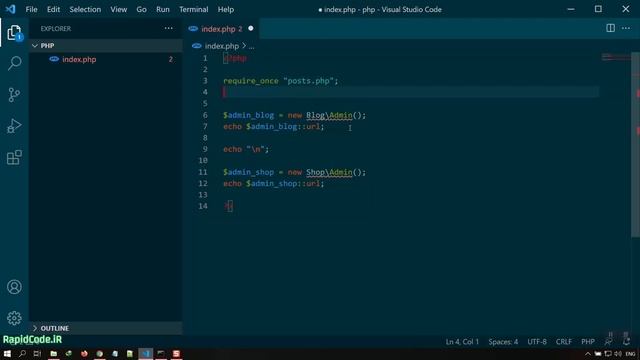Click the require_once "posts.php" line
Screen dimensions: 640x360
click(281, 81)
